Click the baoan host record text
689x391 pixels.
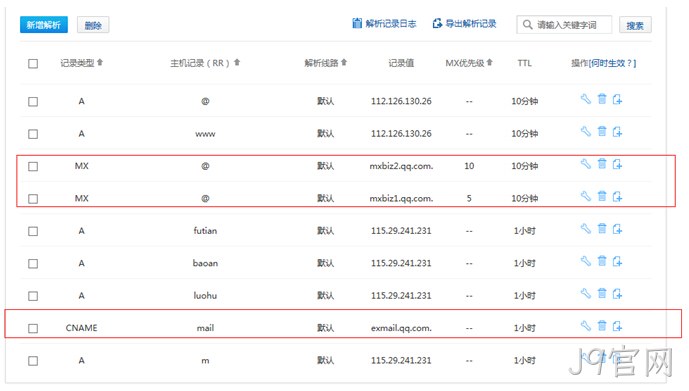[x=205, y=263]
